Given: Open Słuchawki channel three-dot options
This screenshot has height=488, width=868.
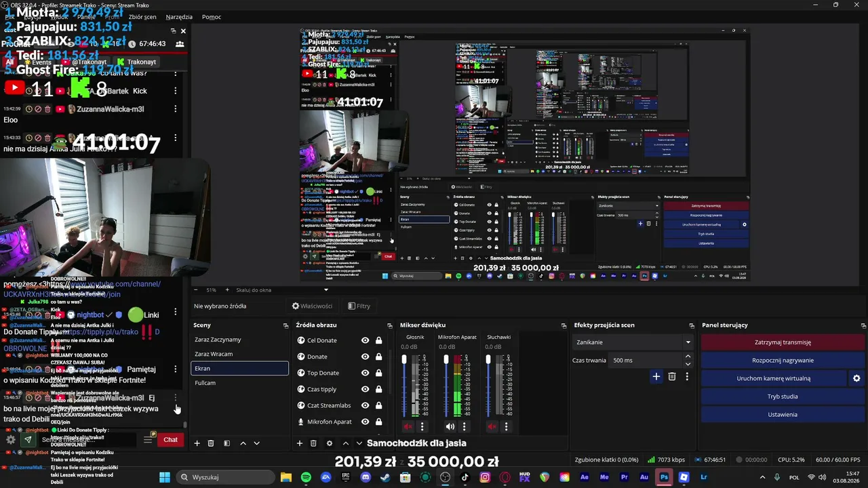Looking at the screenshot, I should click(506, 426).
